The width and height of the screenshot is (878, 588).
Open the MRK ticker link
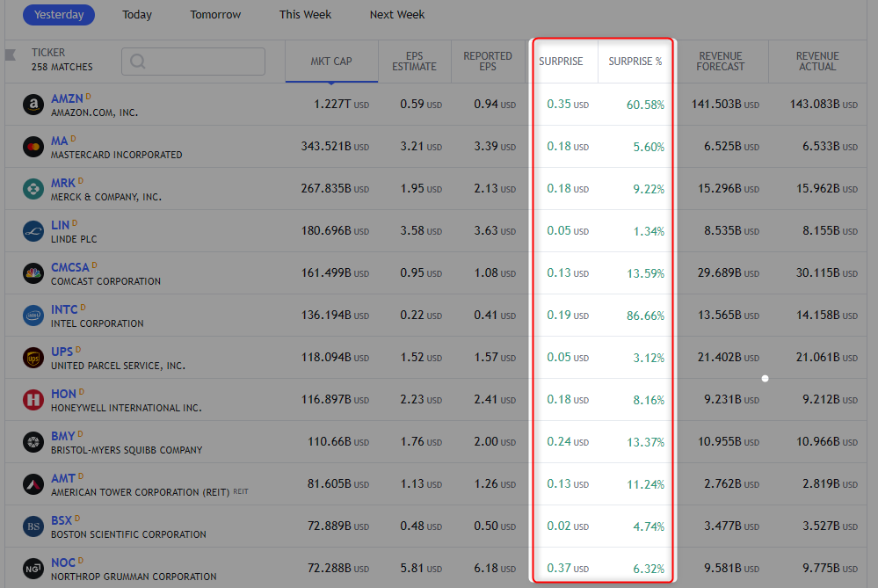tap(63, 183)
